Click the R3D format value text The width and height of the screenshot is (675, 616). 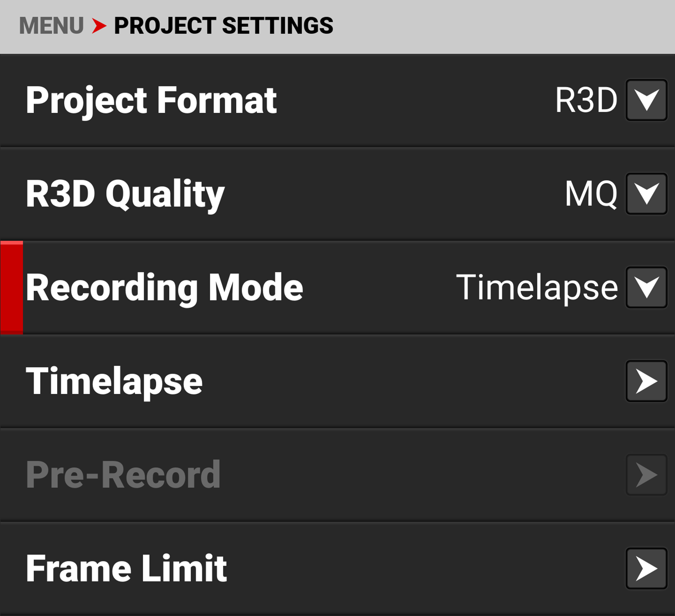(x=586, y=100)
